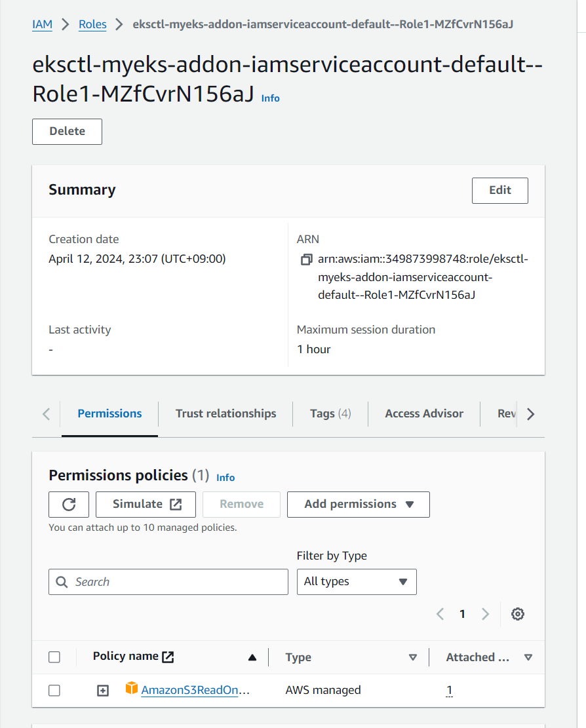
Task: Tick the AmazonS3ReadOnly policy row checkbox
Action: [x=54, y=691]
